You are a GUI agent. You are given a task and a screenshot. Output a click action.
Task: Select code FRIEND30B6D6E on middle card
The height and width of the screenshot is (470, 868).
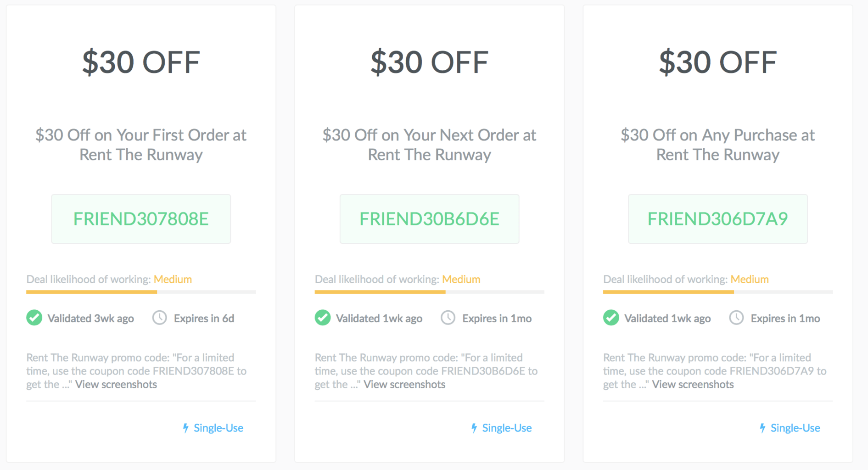point(429,219)
